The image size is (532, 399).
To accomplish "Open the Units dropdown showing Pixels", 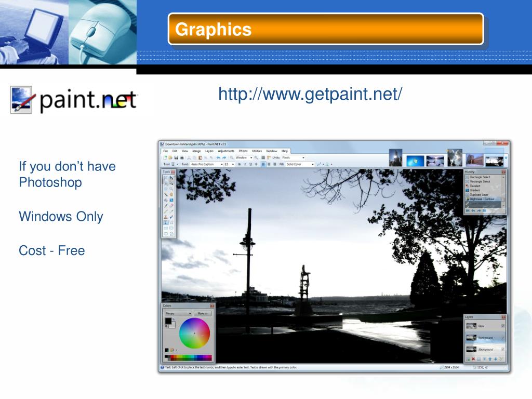I will [x=293, y=158].
